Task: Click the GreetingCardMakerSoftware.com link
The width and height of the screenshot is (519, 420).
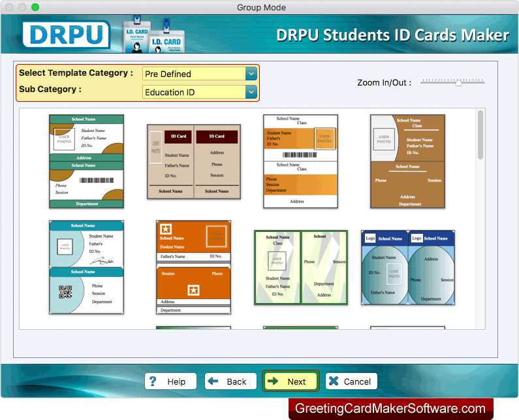Action: point(390,408)
